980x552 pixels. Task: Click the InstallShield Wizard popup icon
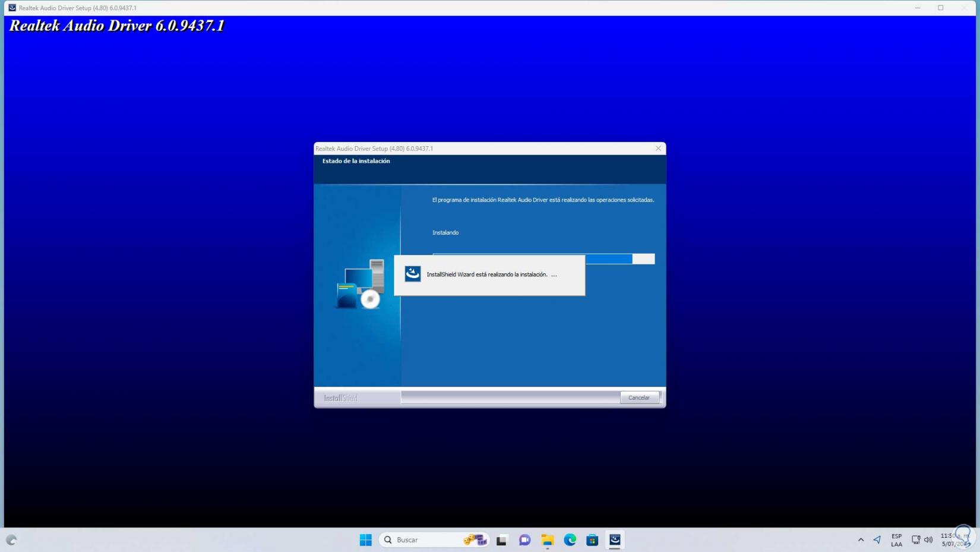click(413, 274)
